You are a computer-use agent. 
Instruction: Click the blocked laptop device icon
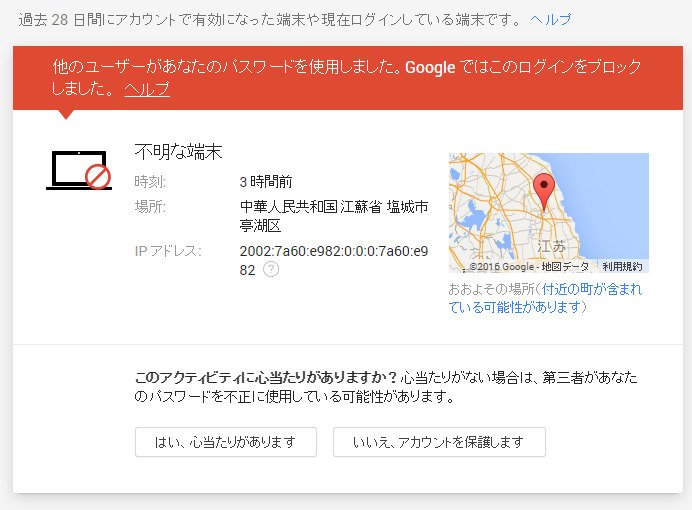[x=79, y=170]
